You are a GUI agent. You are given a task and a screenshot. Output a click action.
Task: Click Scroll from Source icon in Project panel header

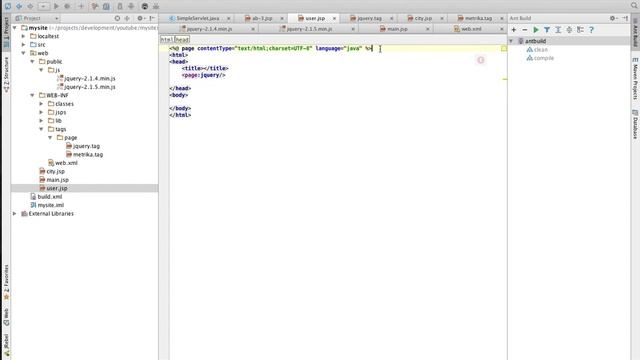coord(117,18)
